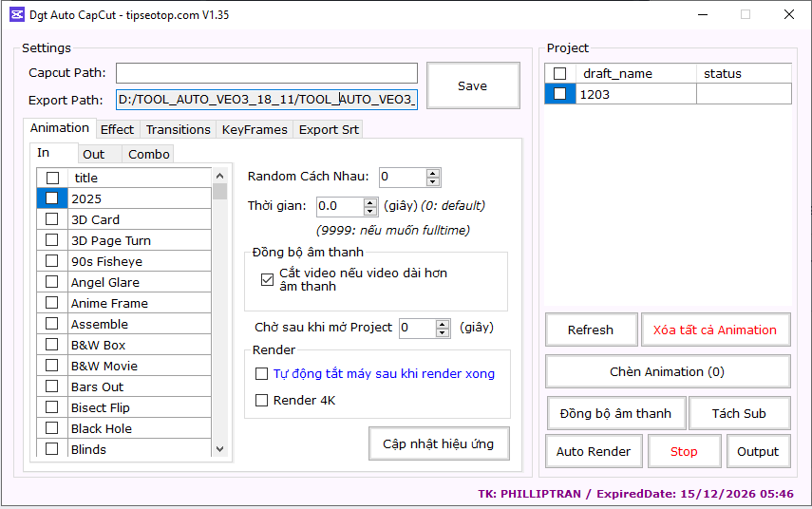Switch to the Transitions tab
This screenshot has height=509, width=812.
pos(179,129)
